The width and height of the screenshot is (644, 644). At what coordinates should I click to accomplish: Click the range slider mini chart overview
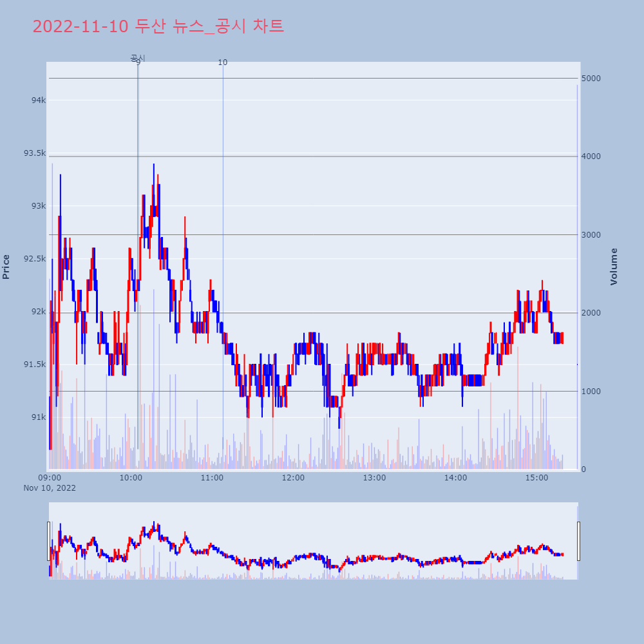pyautogui.click(x=314, y=541)
